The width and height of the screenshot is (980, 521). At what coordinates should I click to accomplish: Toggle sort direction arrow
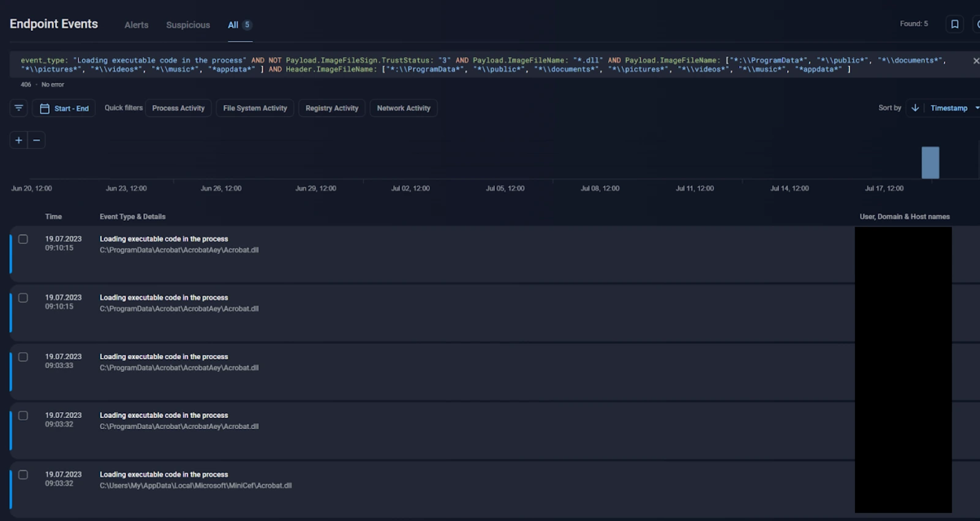(x=915, y=108)
